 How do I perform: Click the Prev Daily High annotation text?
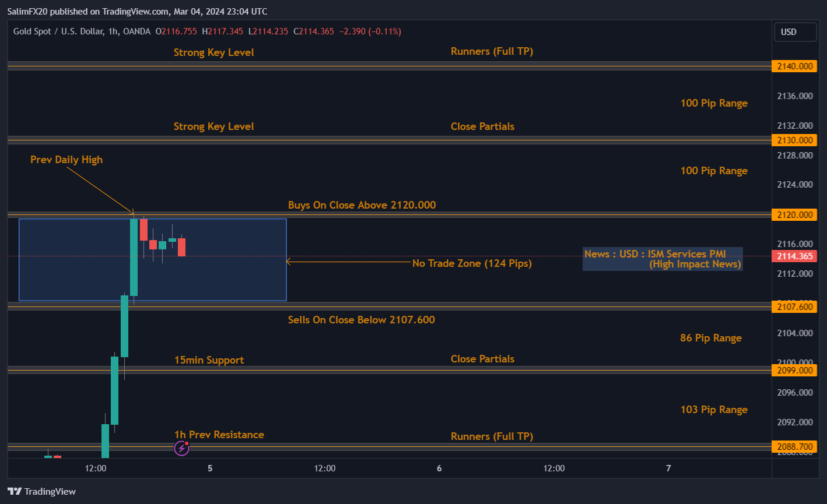[66, 159]
